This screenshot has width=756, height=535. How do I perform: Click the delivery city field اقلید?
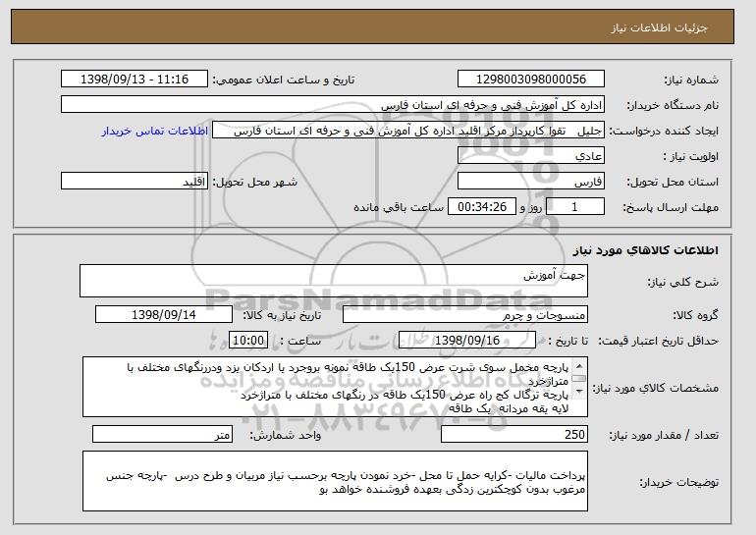point(135,182)
